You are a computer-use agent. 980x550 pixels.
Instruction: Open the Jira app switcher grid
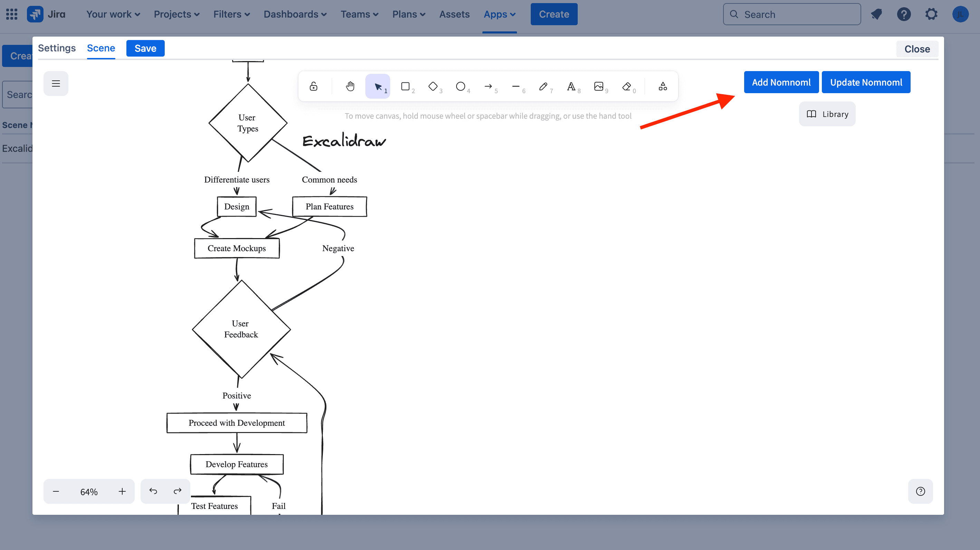[x=12, y=14]
